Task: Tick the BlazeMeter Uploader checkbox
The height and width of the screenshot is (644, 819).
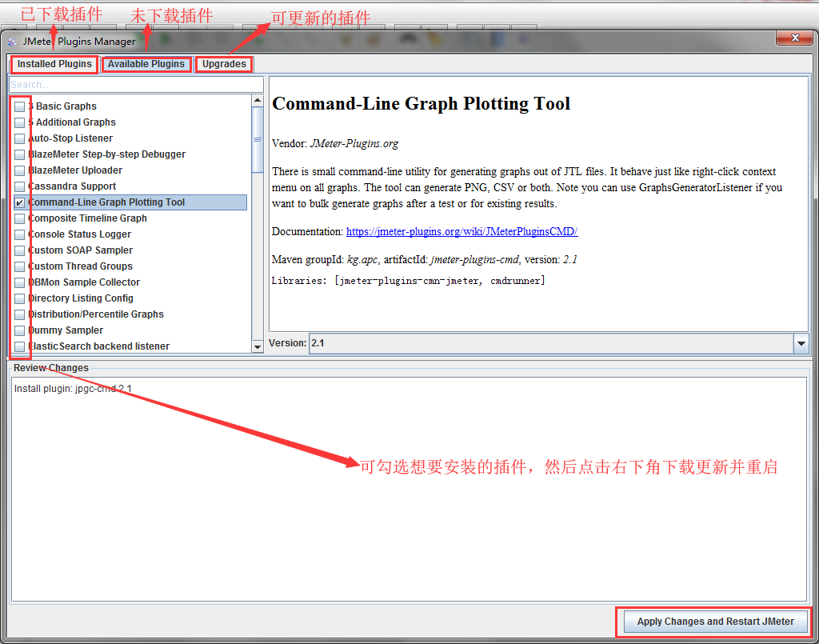Action: (20, 170)
